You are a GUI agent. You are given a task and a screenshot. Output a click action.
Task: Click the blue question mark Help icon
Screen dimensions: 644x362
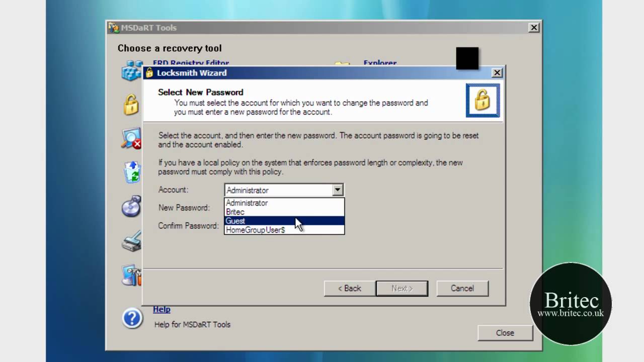pyautogui.click(x=132, y=318)
